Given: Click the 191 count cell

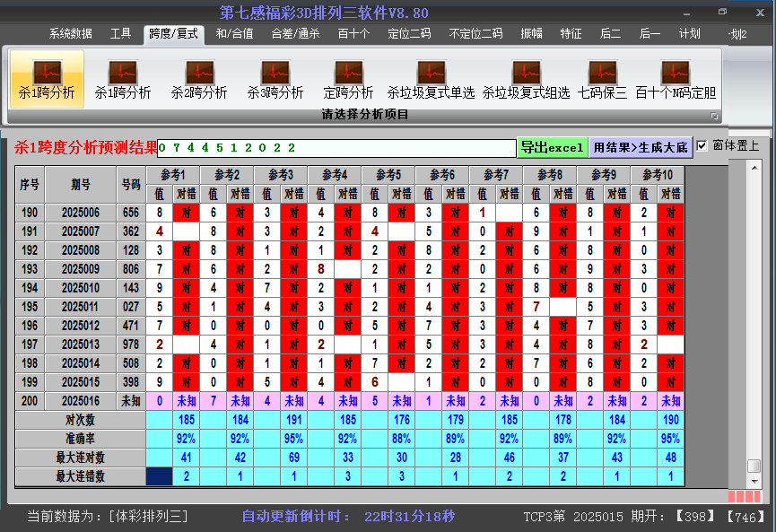Looking at the screenshot, I should coord(294,420).
